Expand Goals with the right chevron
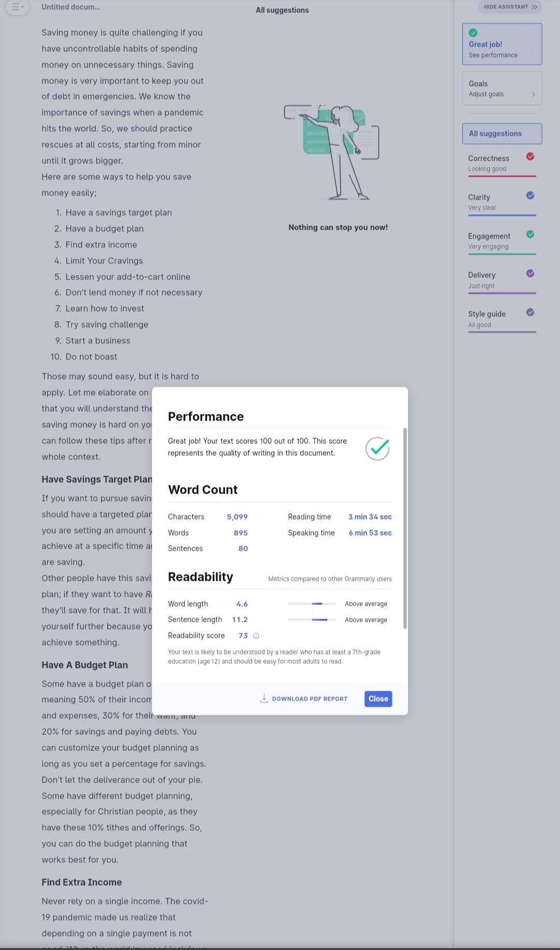The image size is (560, 950). click(533, 94)
